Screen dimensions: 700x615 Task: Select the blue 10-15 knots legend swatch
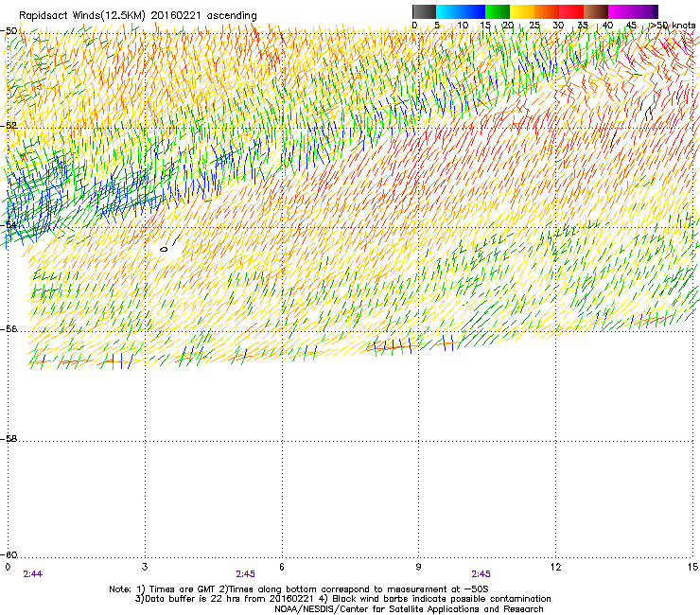coord(472,11)
